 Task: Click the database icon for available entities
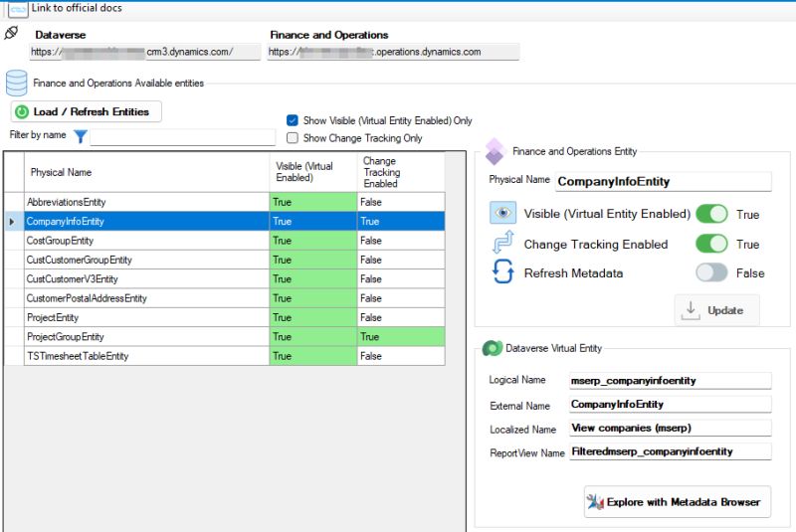point(16,84)
